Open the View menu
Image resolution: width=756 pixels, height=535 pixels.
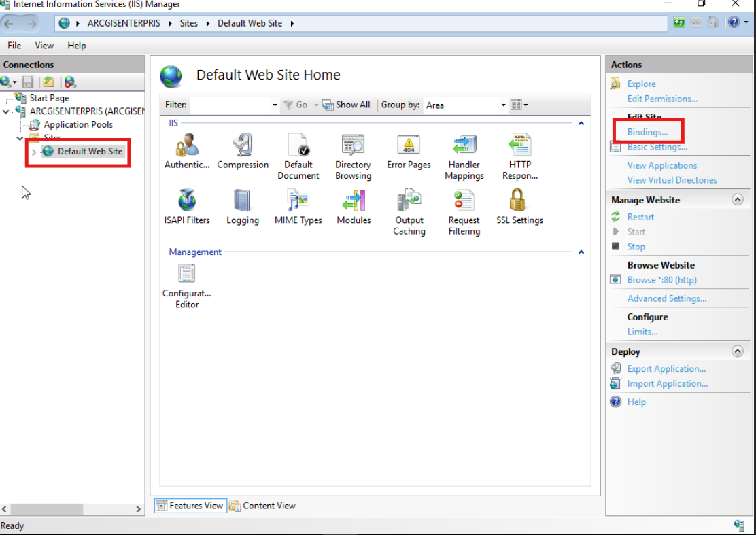coord(44,46)
